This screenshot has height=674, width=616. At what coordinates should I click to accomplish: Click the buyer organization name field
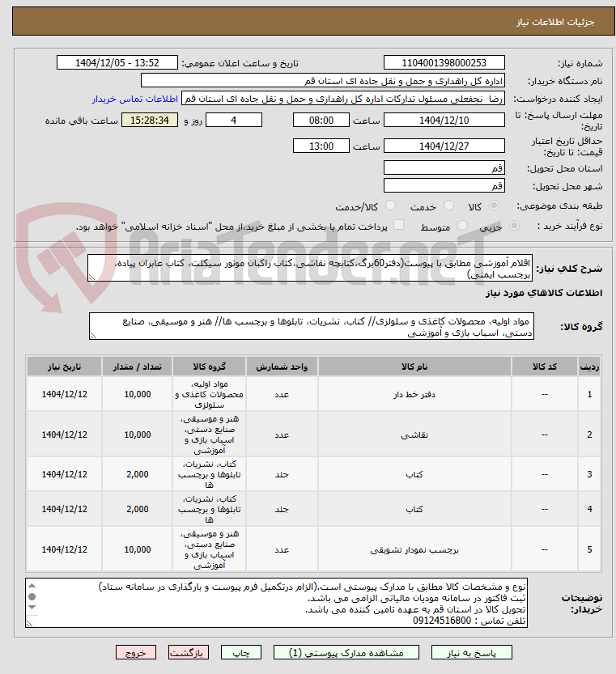(323, 81)
